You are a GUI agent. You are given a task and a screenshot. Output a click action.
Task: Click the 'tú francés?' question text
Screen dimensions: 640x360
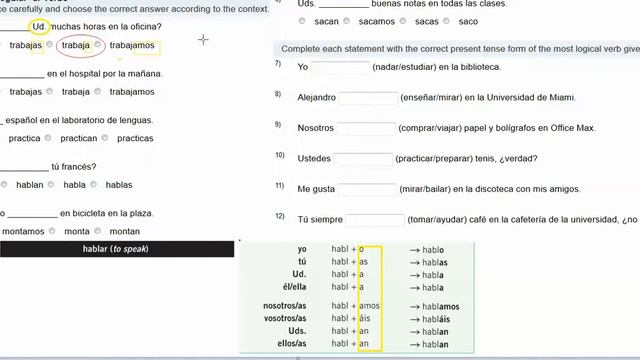tap(74, 167)
